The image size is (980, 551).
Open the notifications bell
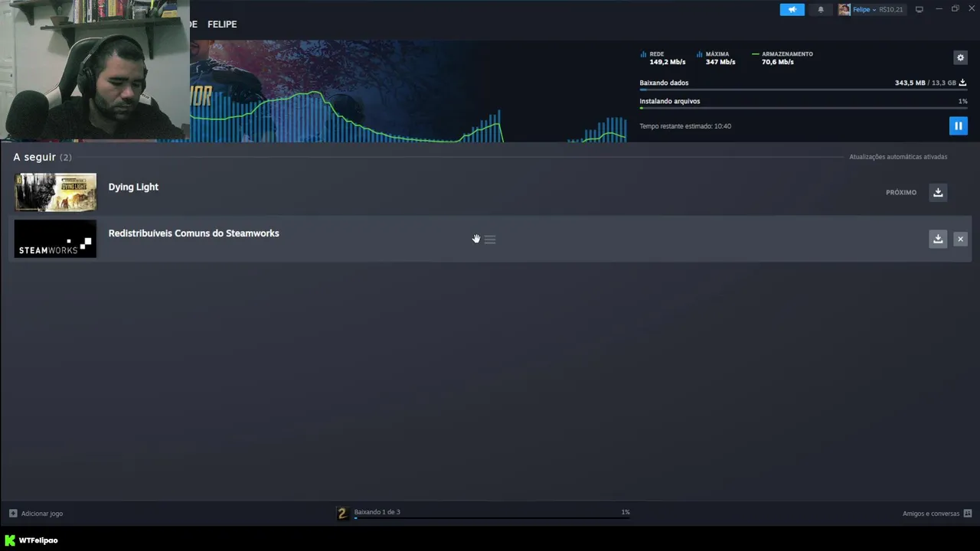tap(821, 9)
